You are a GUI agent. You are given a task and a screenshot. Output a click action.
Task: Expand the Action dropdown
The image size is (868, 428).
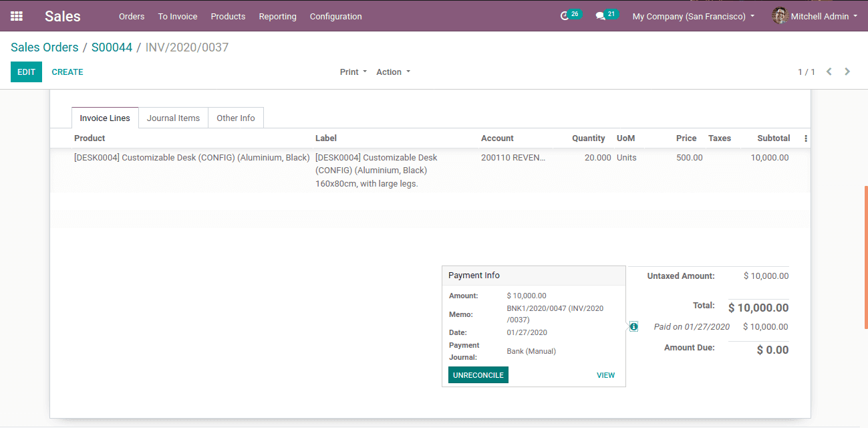(x=393, y=72)
